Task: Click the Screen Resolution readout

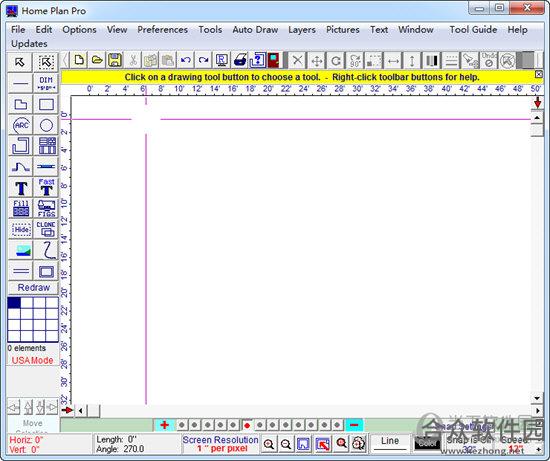Action: tap(221, 444)
